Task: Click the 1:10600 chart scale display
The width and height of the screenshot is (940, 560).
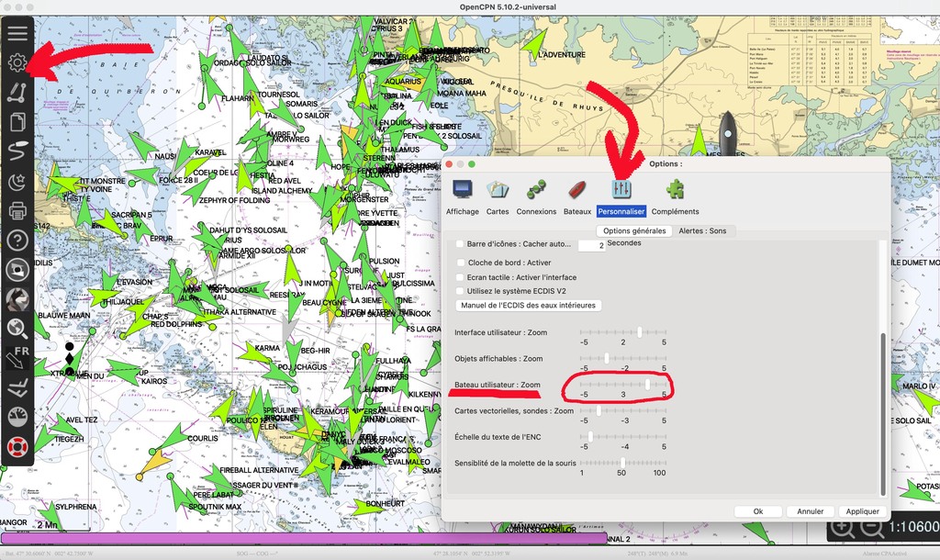Action: (913, 527)
